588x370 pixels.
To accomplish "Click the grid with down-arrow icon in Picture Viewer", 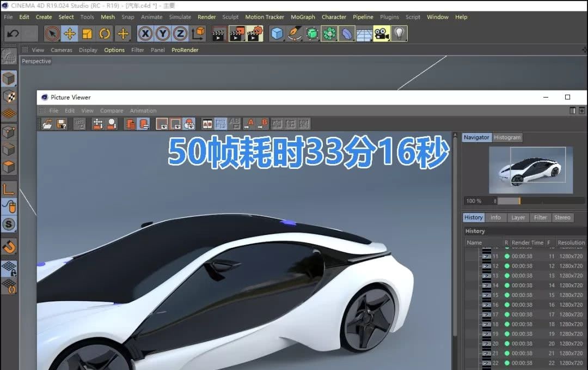I will tap(98, 124).
